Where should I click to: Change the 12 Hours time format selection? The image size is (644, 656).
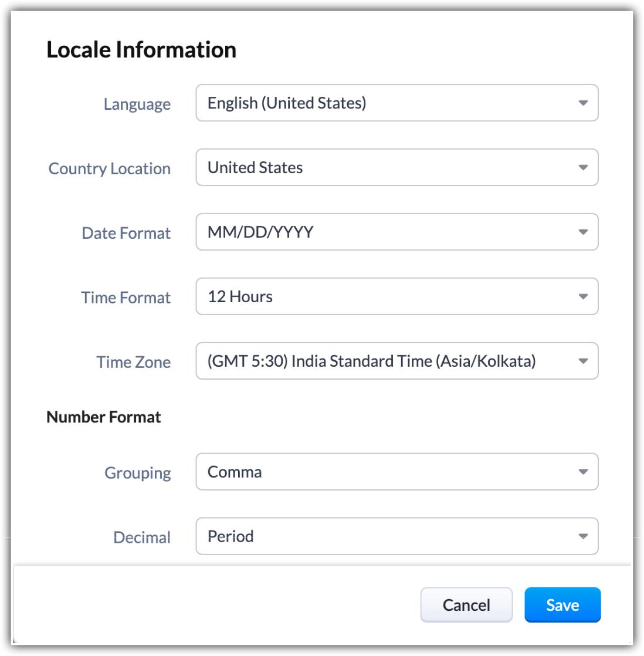397,297
